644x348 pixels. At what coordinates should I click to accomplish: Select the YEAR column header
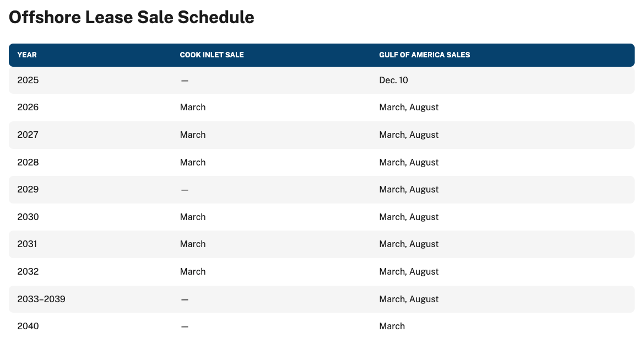point(27,55)
